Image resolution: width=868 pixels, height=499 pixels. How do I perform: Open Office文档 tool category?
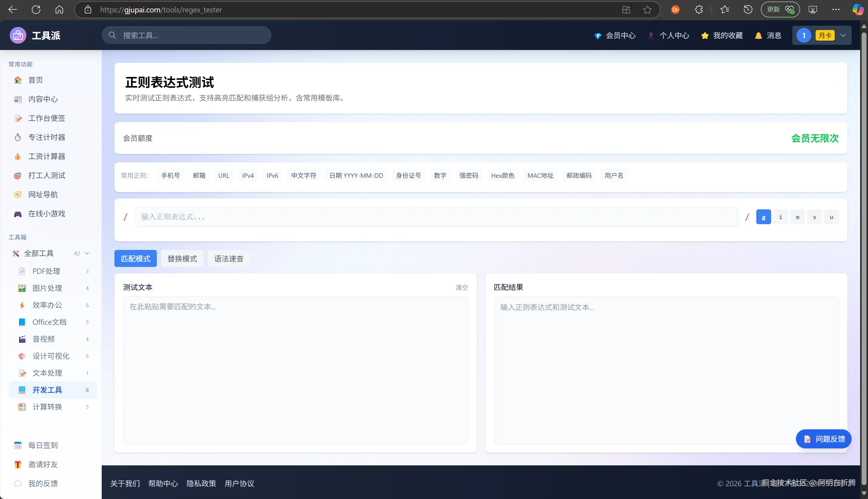coord(53,322)
